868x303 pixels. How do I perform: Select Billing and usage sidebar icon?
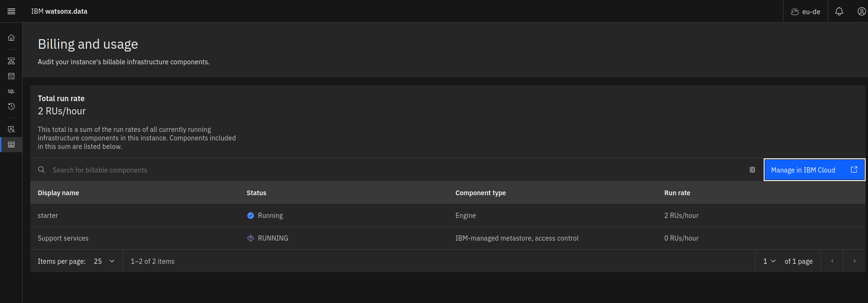[x=11, y=144]
